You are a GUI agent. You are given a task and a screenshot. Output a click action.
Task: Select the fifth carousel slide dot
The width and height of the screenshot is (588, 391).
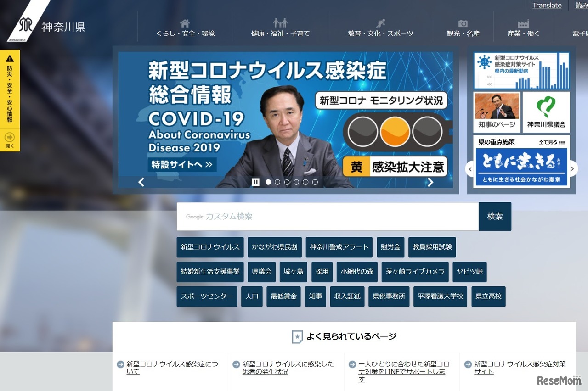pos(305,182)
